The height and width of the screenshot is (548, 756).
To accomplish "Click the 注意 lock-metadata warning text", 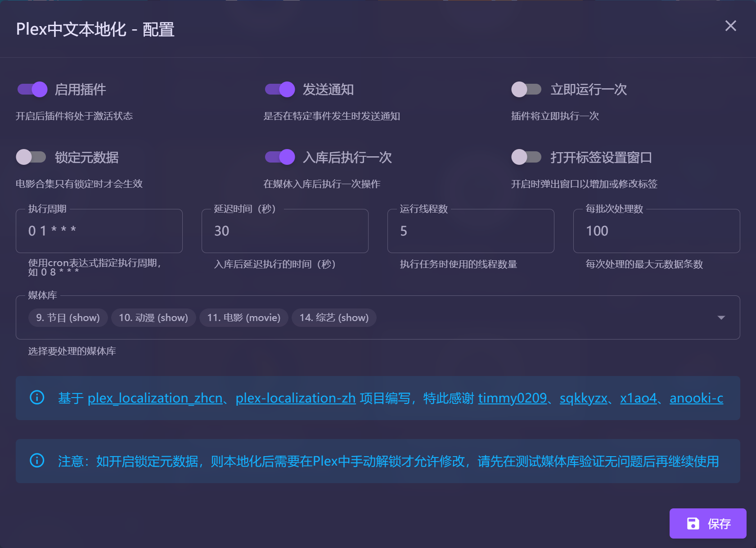I will tap(388, 461).
